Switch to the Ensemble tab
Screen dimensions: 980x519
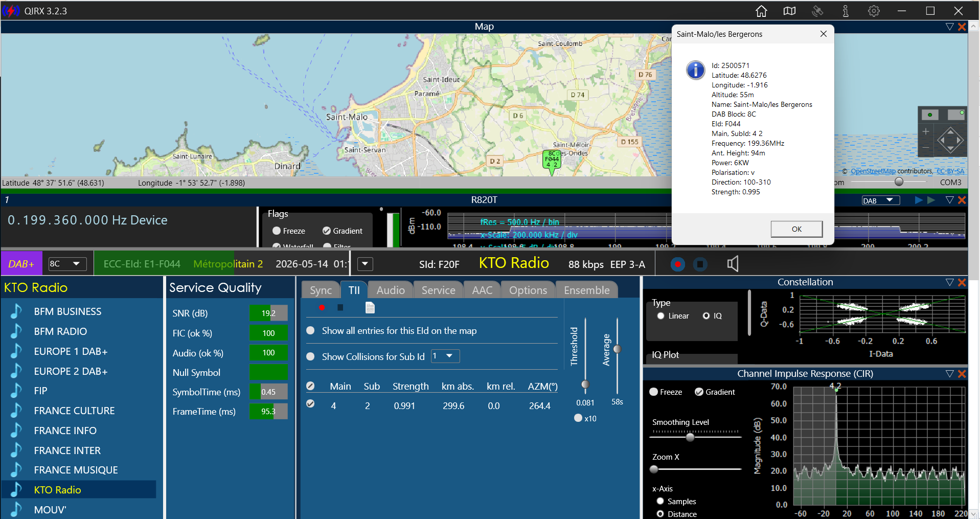[x=586, y=290]
